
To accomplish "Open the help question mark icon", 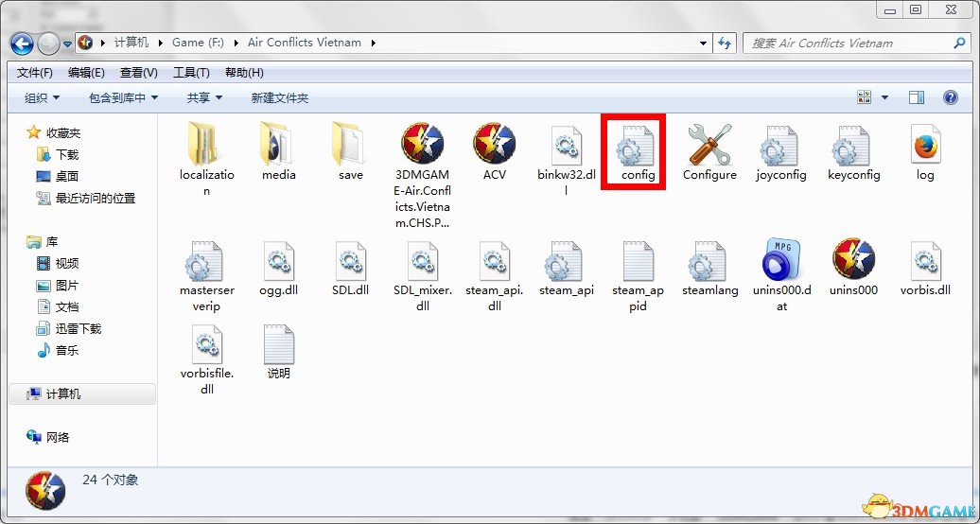I will [950, 97].
